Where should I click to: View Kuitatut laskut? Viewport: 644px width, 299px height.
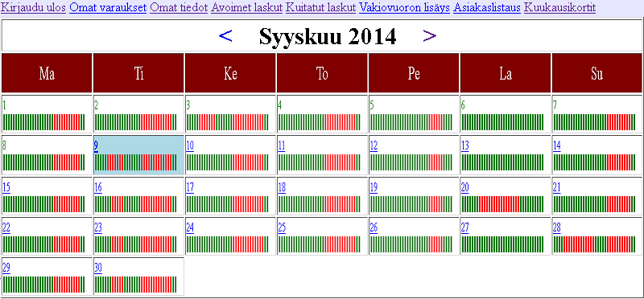point(320,7)
